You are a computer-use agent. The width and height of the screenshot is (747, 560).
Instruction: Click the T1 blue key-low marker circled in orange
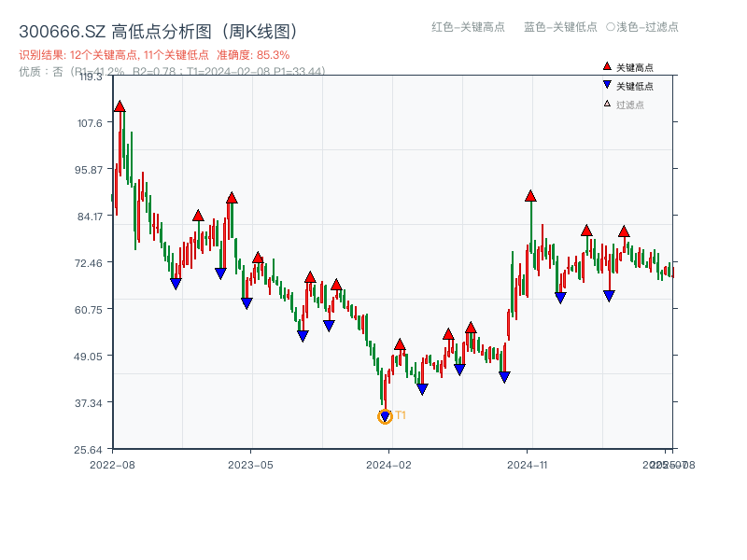click(x=385, y=416)
